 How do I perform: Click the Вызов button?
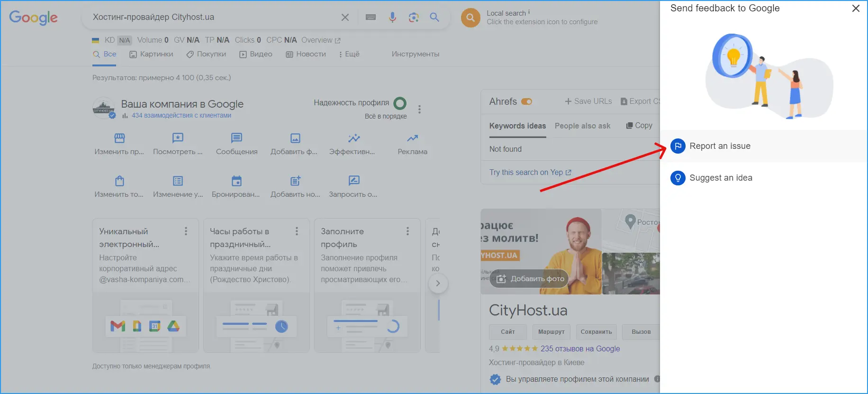click(x=641, y=332)
